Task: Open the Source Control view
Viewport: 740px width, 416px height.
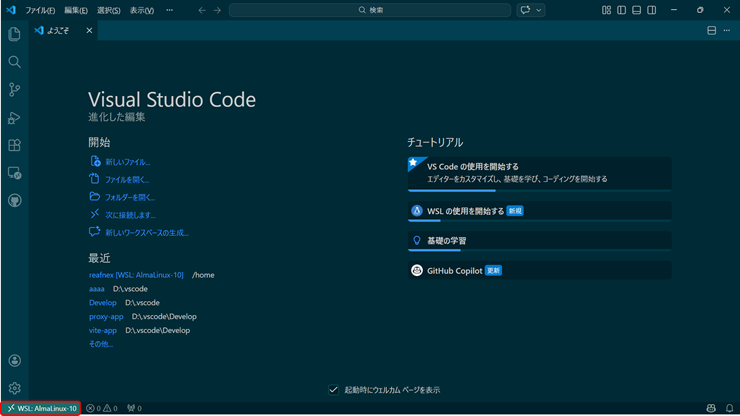Action: 14,90
